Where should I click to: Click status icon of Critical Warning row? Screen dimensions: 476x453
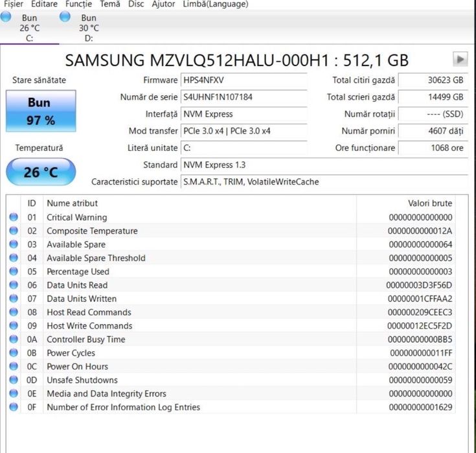tap(14, 217)
